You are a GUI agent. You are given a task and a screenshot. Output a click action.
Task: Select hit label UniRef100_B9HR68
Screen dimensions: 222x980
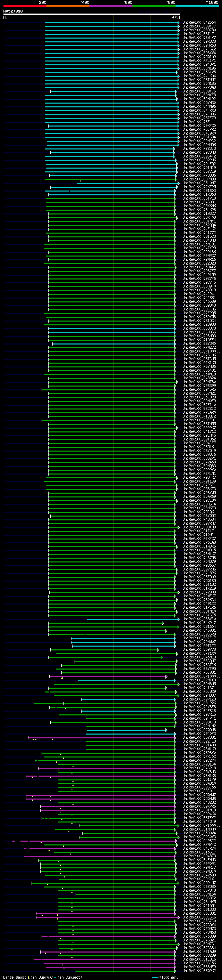199,45
